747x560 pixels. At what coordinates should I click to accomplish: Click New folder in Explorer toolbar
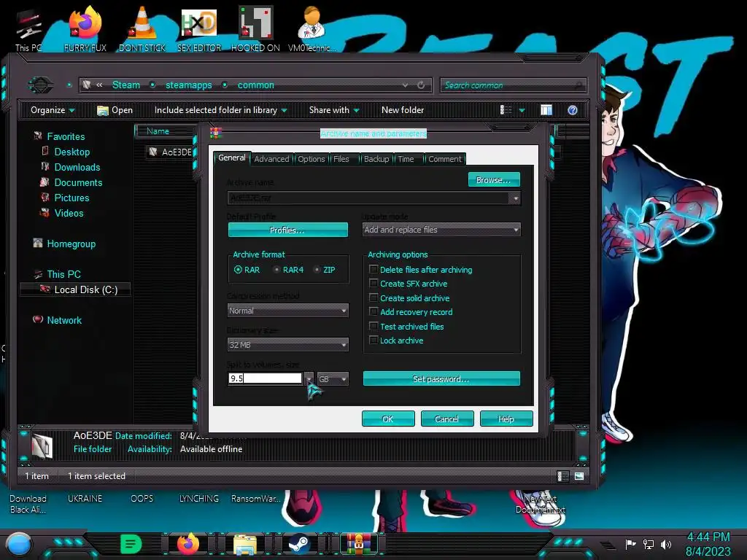coord(403,110)
